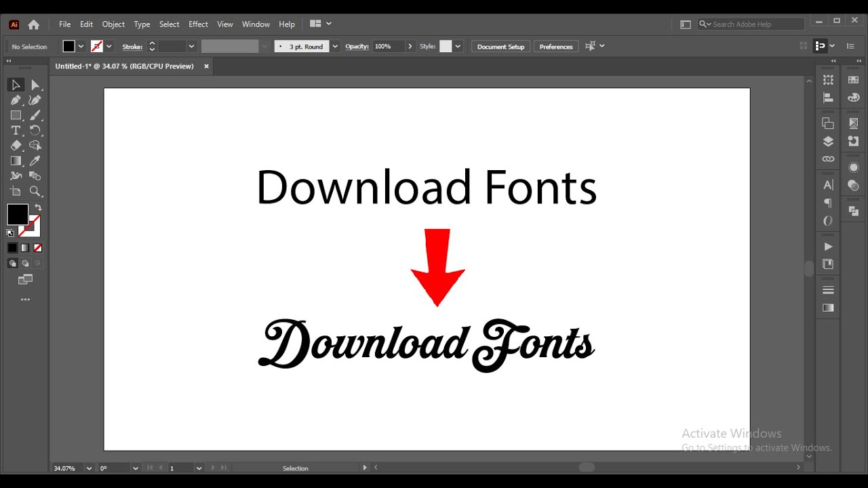Open brush definition 3 pt. Round dropdown
The width and height of the screenshot is (868, 488).
(x=335, y=47)
